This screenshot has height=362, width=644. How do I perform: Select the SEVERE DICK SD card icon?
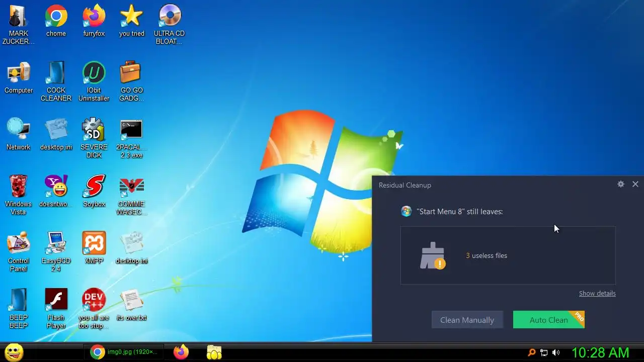coord(94,138)
